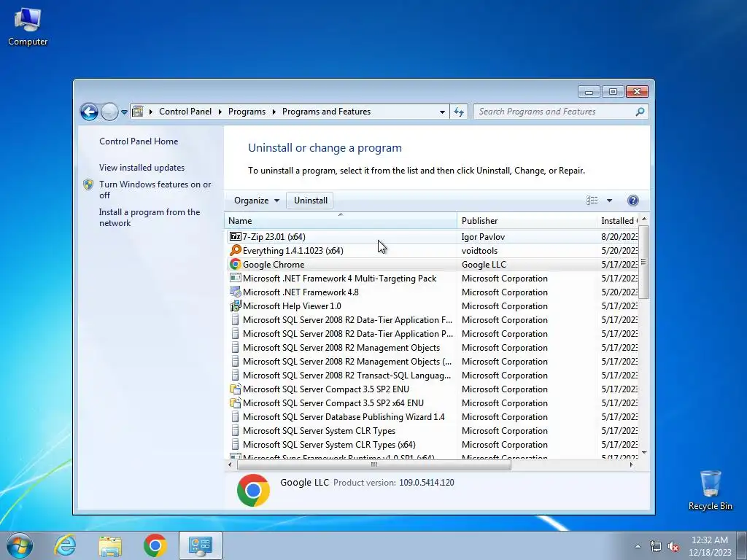The height and width of the screenshot is (560, 747).
Task: Click the large Chrome logo in details pane
Action: (253, 490)
